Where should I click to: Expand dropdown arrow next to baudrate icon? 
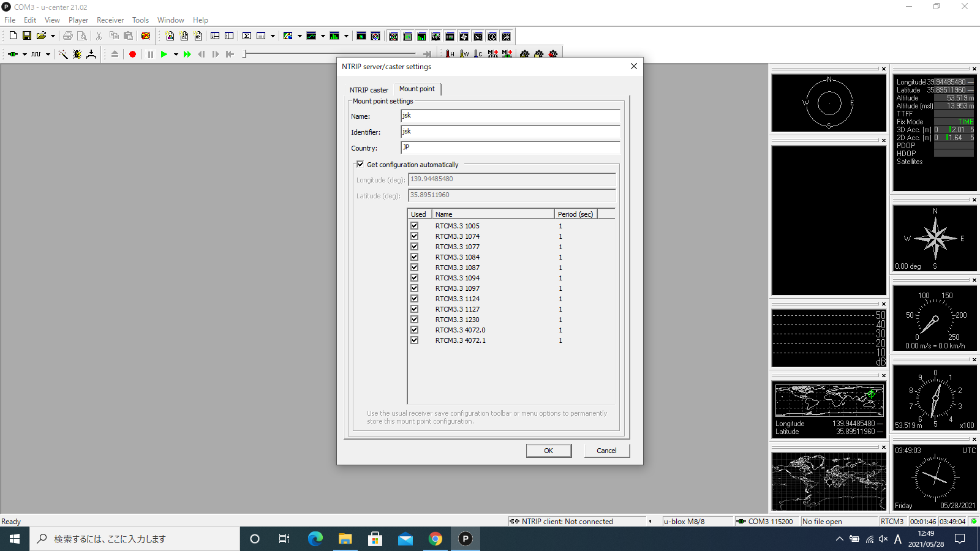click(48, 54)
